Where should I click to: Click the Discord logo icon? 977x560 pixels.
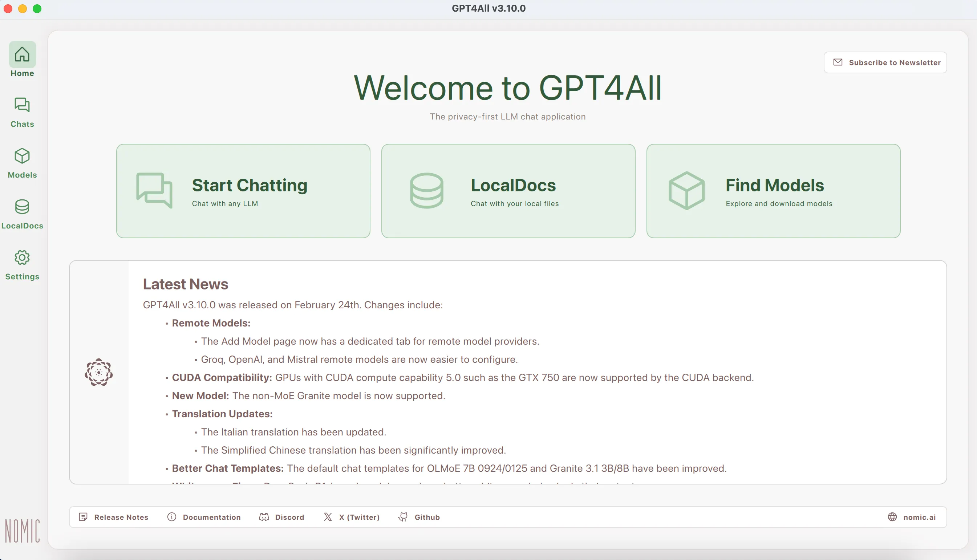pos(264,517)
